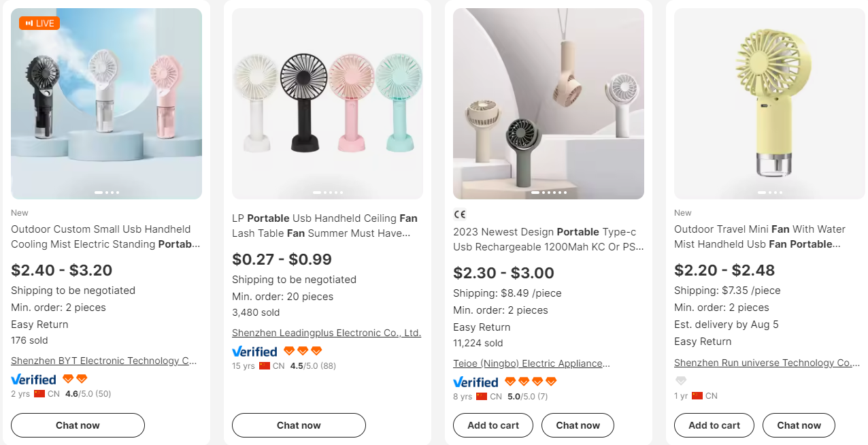Favorite the yellow mist fan with the heart icon
Screen dimensions: 868x445
(x=681, y=380)
